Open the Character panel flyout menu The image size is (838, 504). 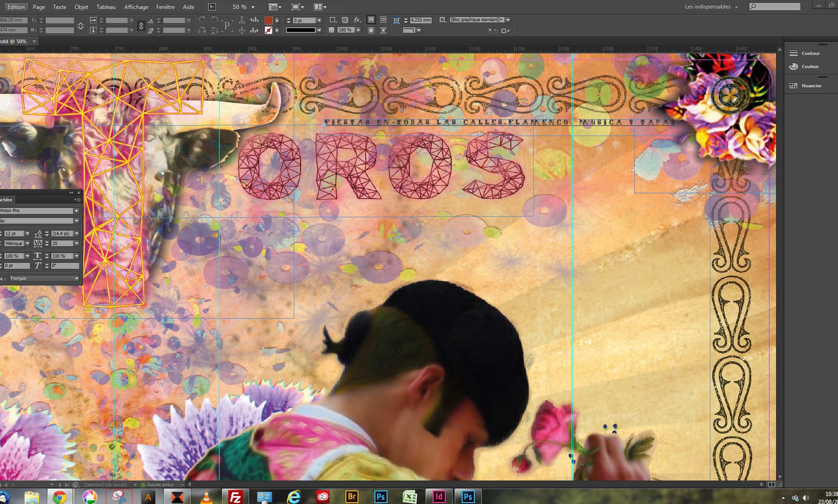pyautogui.click(x=78, y=200)
